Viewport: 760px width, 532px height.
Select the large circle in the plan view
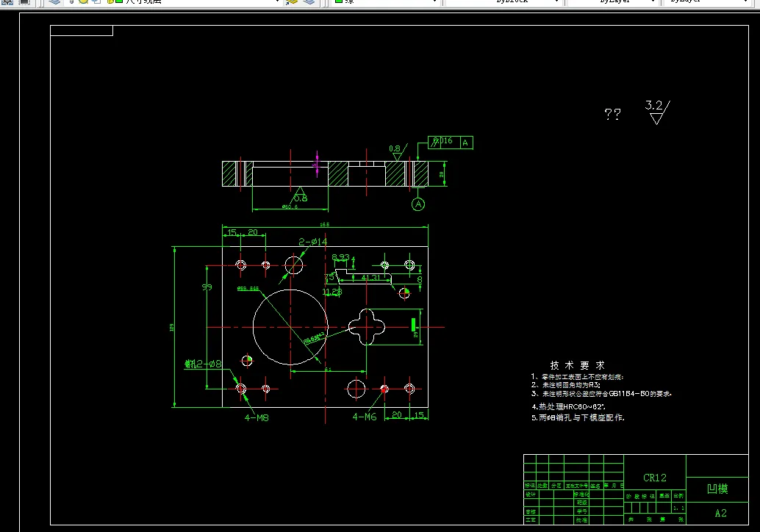[x=290, y=327]
